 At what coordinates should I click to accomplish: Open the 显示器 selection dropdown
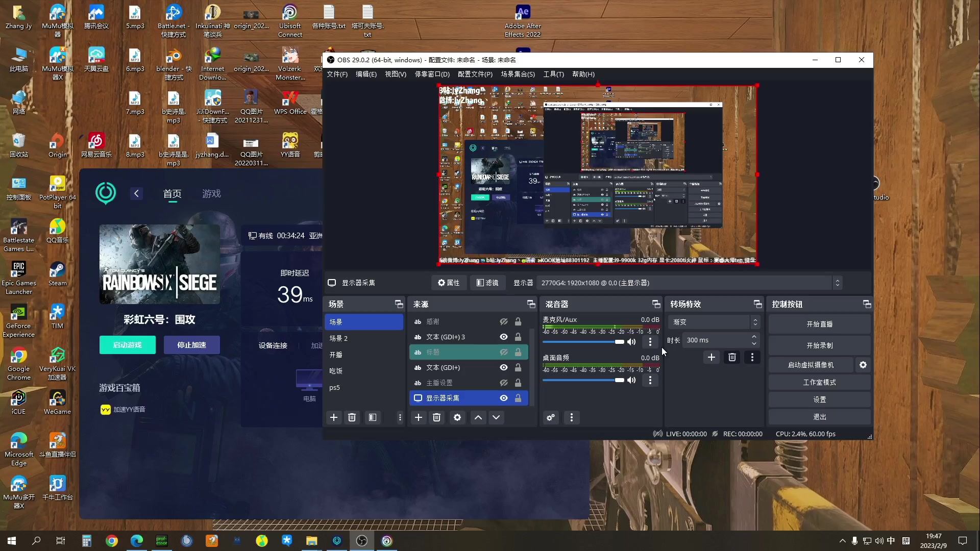689,283
